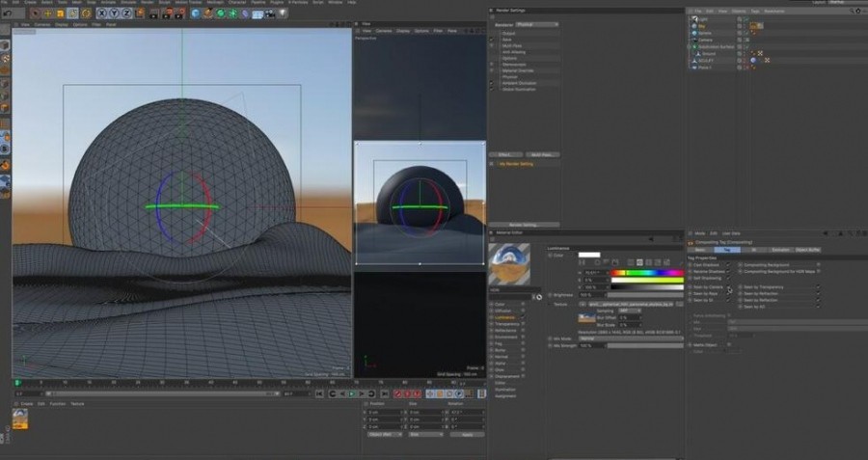Select the Move tool cross icon
Screen dimensions: 868x460
[x=47, y=14]
